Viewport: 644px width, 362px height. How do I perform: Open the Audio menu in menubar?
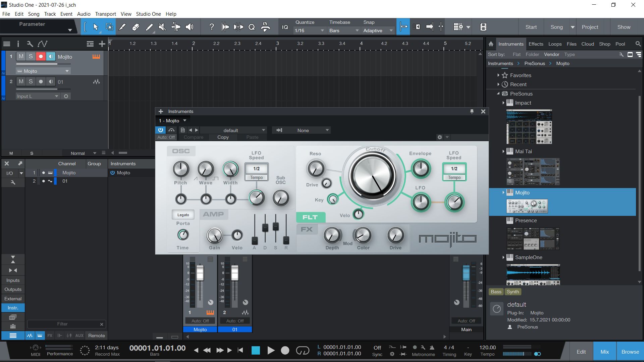coord(83,14)
